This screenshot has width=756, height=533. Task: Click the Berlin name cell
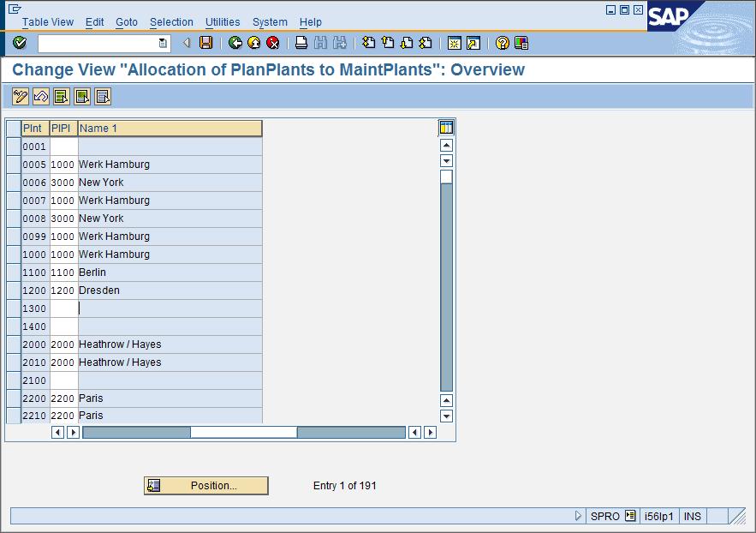pyautogui.click(x=170, y=272)
